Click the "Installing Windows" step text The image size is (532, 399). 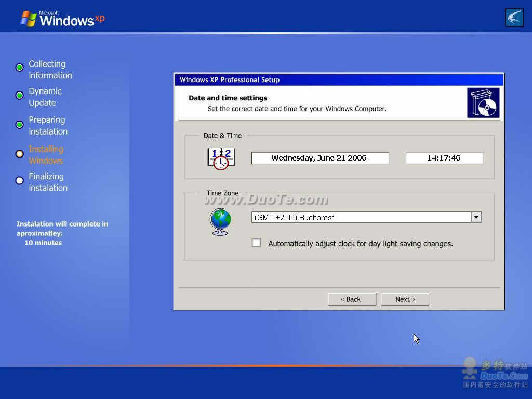coord(46,155)
